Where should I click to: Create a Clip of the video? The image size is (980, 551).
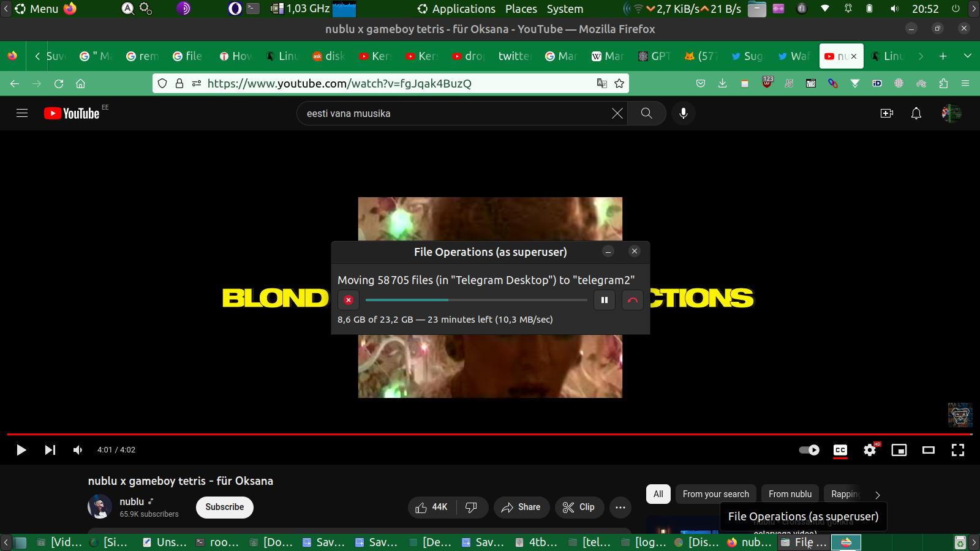tap(579, 507)
